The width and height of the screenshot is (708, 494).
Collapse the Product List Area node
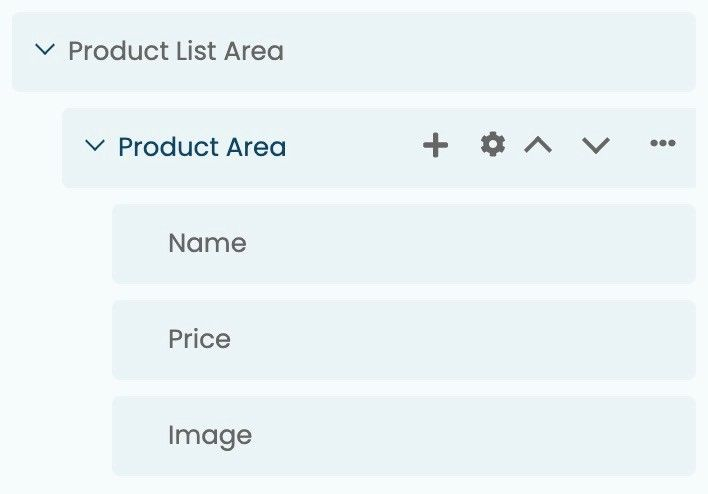[45, 49]
